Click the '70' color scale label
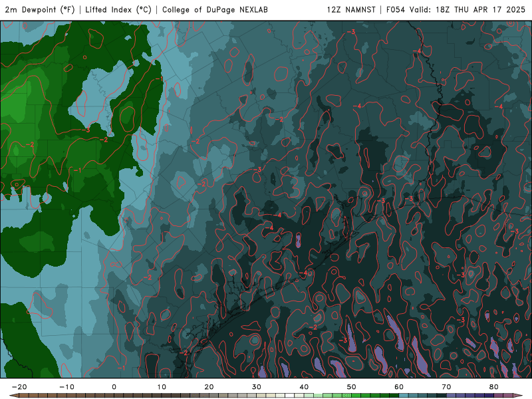Viewport: 532px width, 399px height. point(446,387)
